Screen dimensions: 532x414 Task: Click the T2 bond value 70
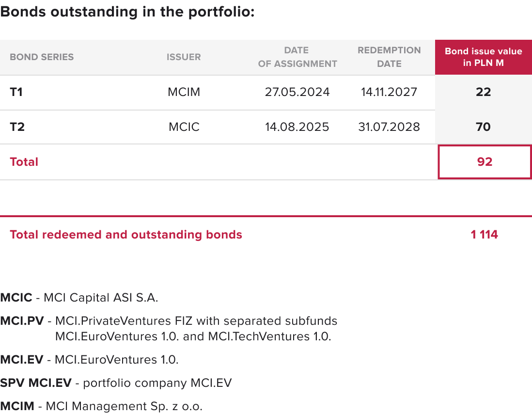pyautogui.click(x=484, y=127)
